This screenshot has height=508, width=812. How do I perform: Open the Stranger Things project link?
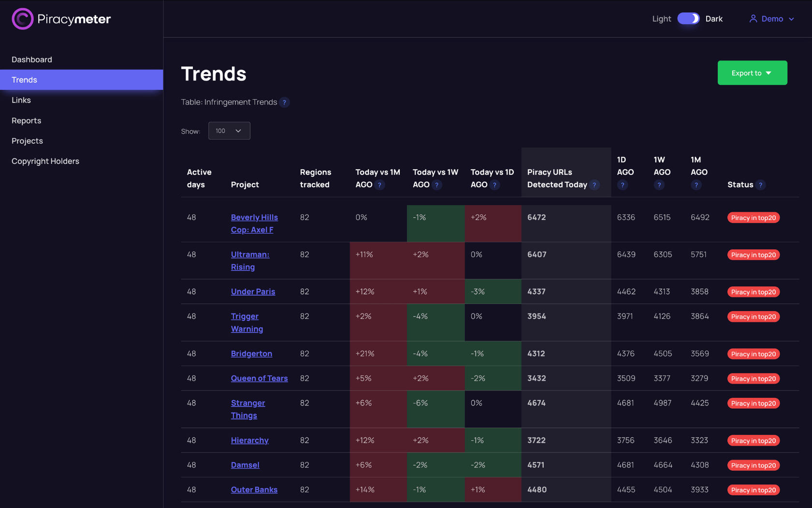click(248, 409)
